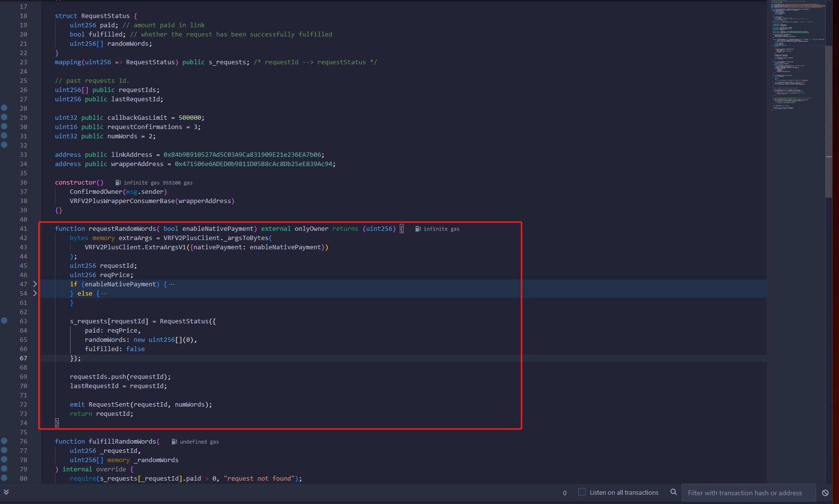Click linkAddress hex value 0x84b9B910...
Screen dimensions: 839x504
point(242,155)
